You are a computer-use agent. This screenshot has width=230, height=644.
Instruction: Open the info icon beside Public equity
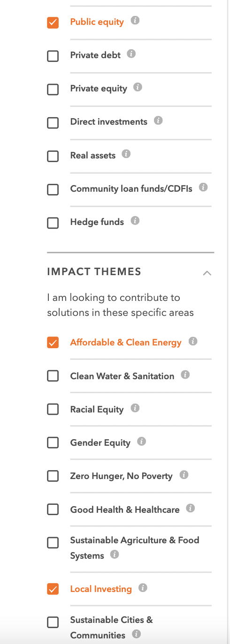(135, 21)
